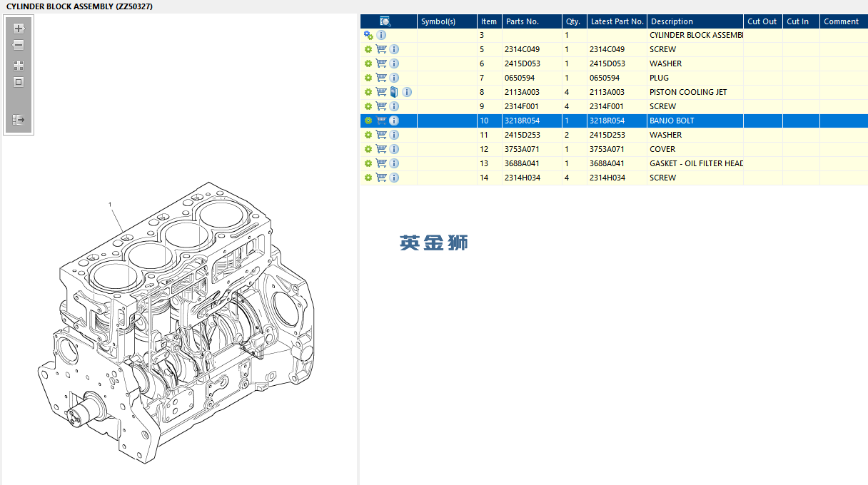Click the green gear for PLUG 0650594

click(x=368, y=78)
